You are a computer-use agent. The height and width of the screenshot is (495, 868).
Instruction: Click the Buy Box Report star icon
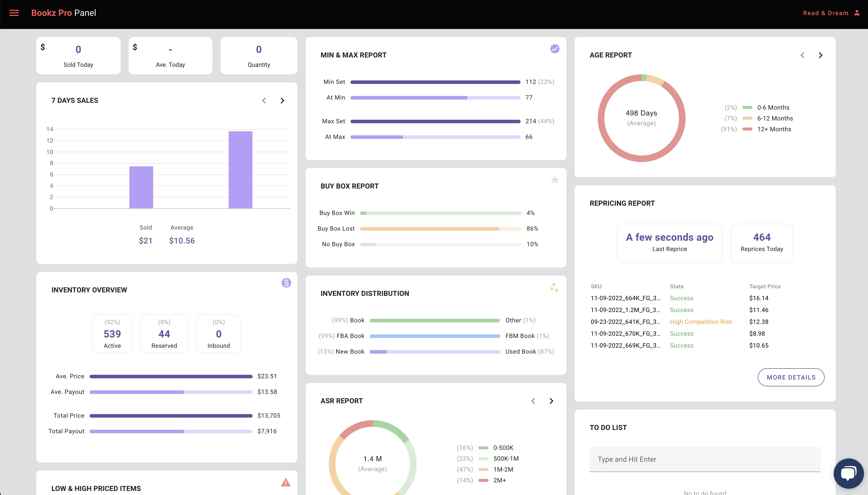click(x=555, y=180)
